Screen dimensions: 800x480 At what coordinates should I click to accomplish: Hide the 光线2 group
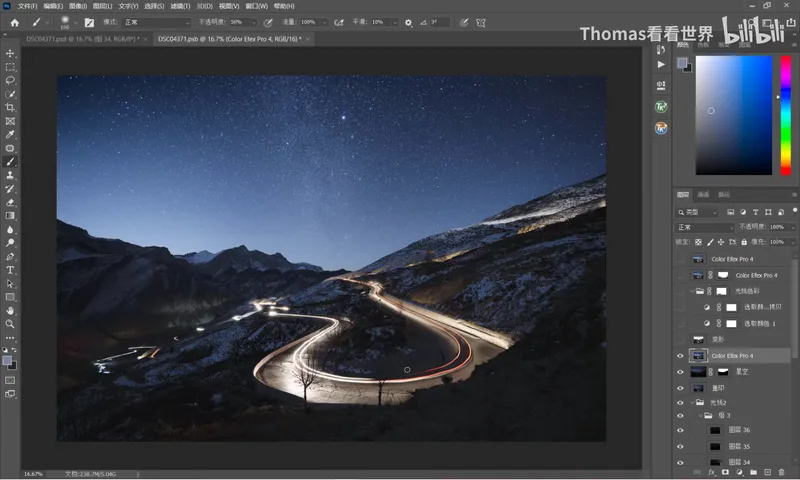click(680, 403)
